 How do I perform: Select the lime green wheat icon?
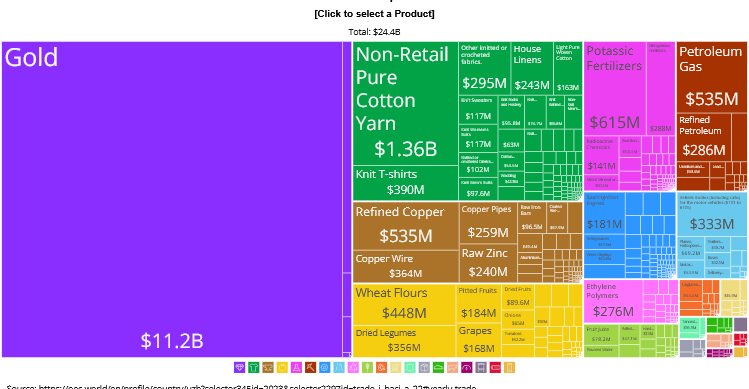(x=367, y=367)
